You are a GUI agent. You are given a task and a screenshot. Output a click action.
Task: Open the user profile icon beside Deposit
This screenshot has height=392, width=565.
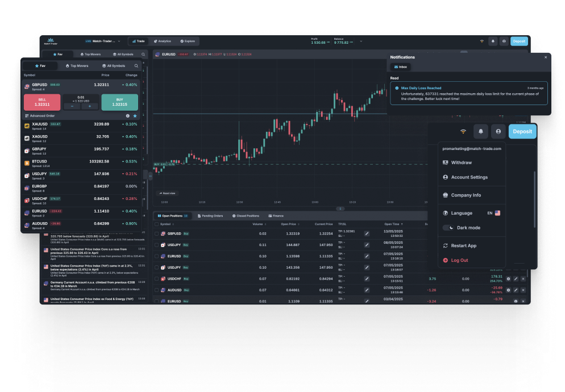pos(498,131)
